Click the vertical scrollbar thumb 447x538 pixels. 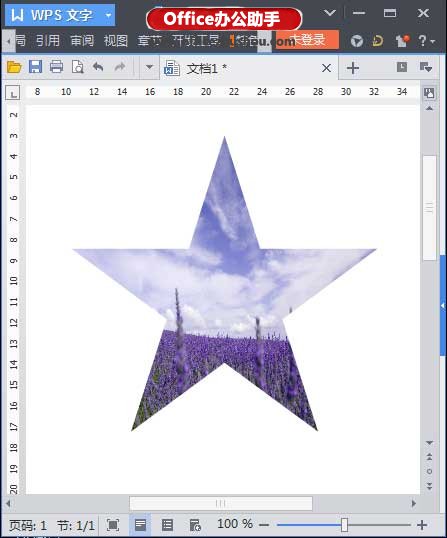pos(430,208)
